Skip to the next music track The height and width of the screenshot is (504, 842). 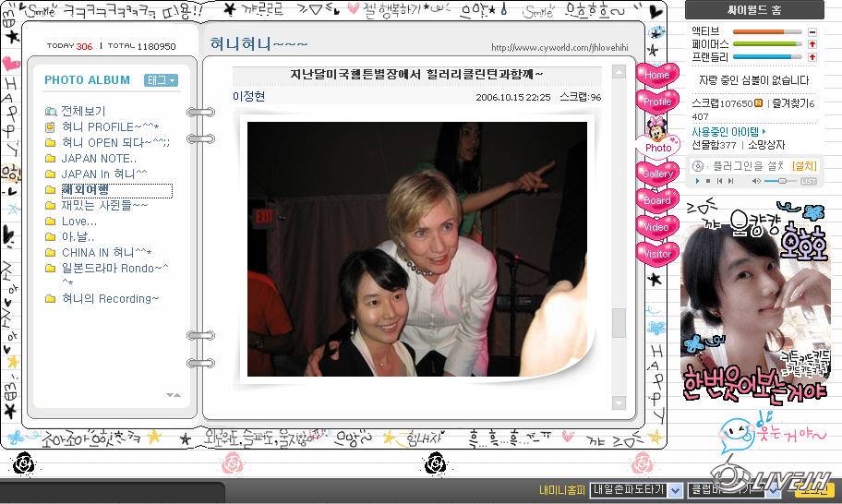pyautogui.click(x=730, y=181)
